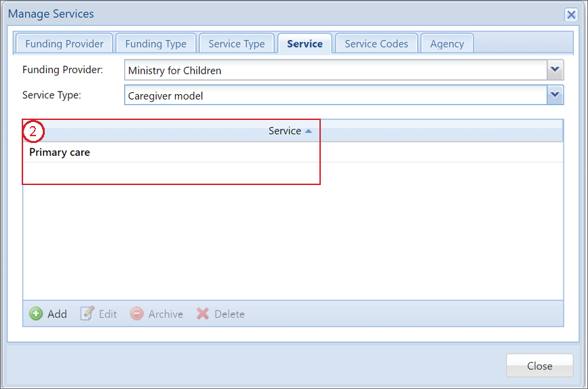Click the Service column sort arrow
This screenshot has height=389, width=588.
(309, 131)
